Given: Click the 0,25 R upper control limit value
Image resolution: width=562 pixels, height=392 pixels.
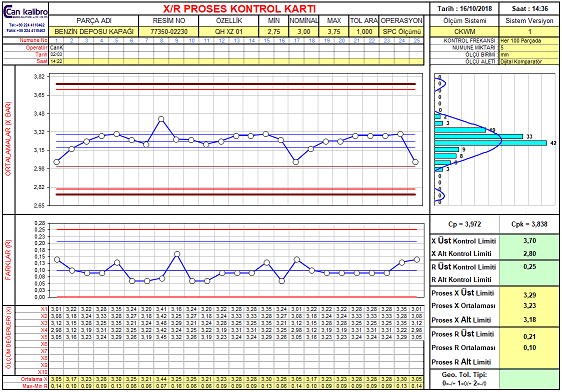Looking at the screenshot, I should [x=529, y=267].
